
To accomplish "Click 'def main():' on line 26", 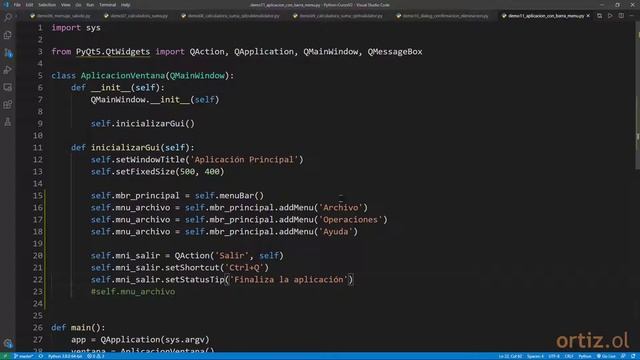I will (x=78, y=327).
